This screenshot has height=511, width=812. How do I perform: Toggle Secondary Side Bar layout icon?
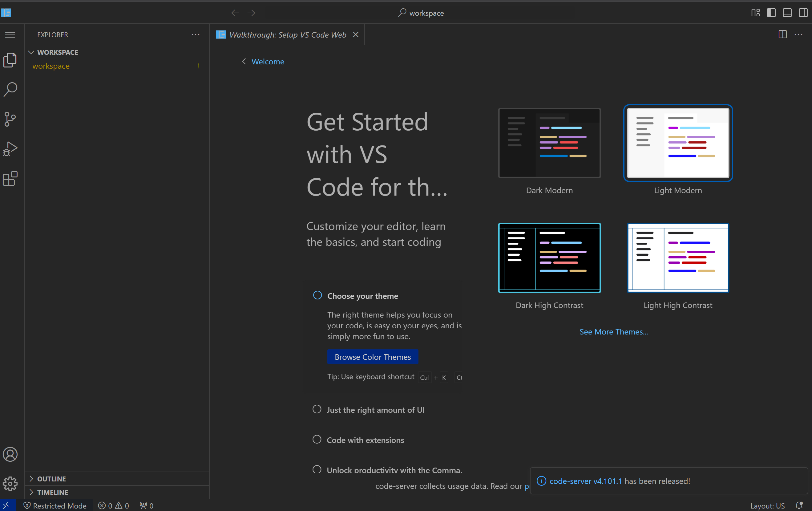[x=803, y=13]
